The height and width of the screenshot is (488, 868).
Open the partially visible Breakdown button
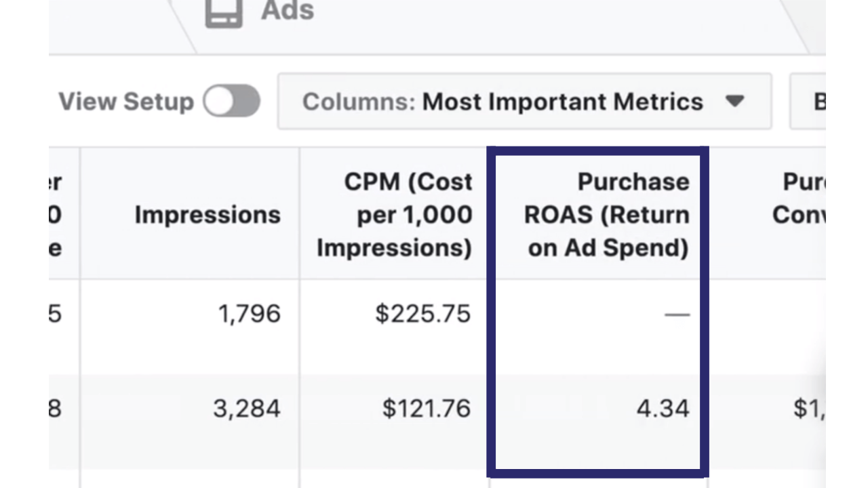(810, 102)
